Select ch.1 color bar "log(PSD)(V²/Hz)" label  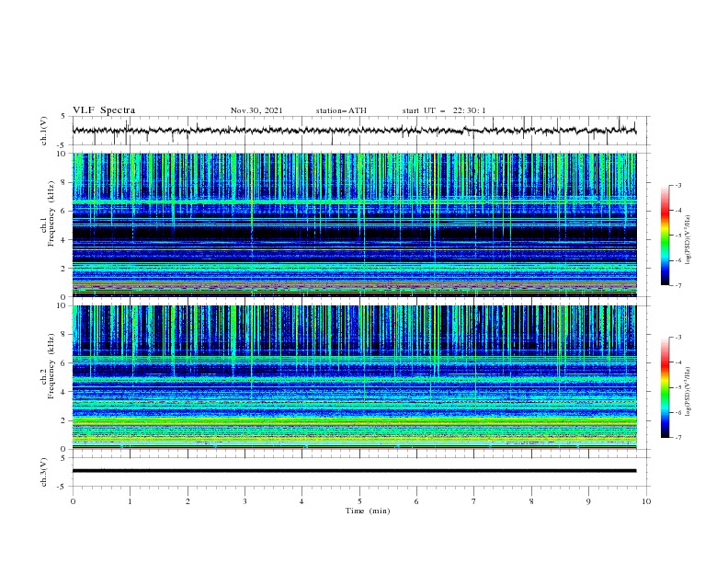click(x=688, y=239)
